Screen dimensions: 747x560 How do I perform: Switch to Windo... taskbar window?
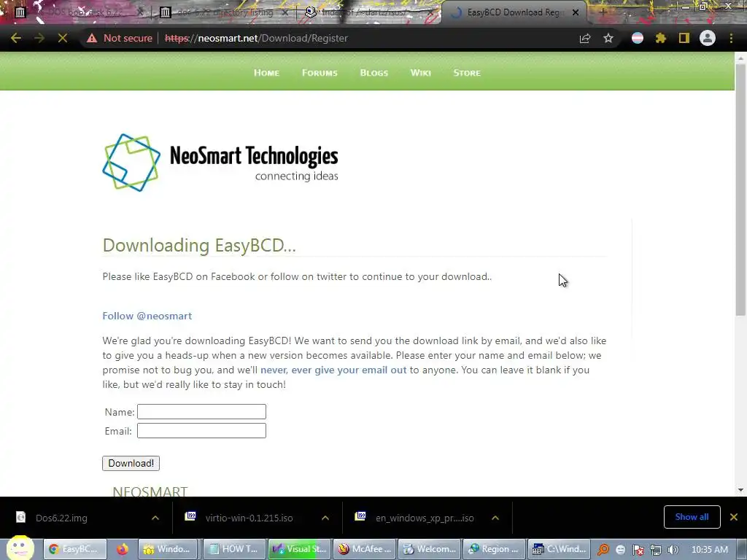[x=169, y=549]
